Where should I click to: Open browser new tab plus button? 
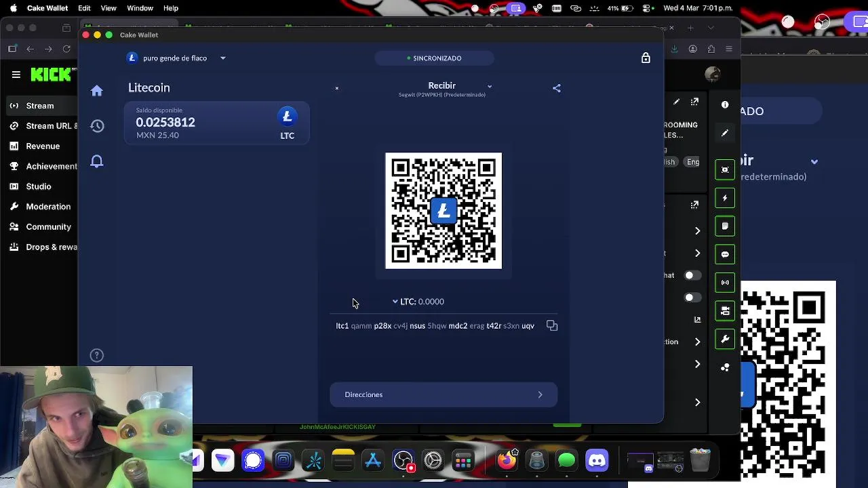[x=691, y=28]
